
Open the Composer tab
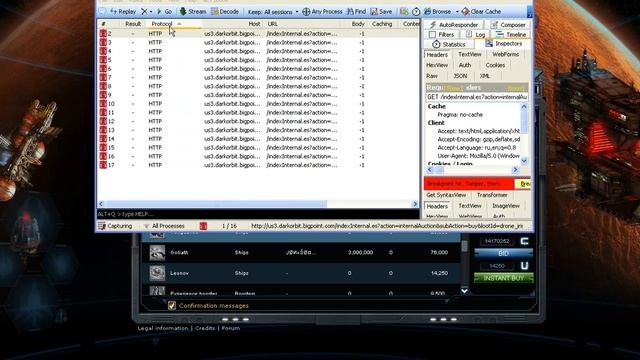point(508,25)
